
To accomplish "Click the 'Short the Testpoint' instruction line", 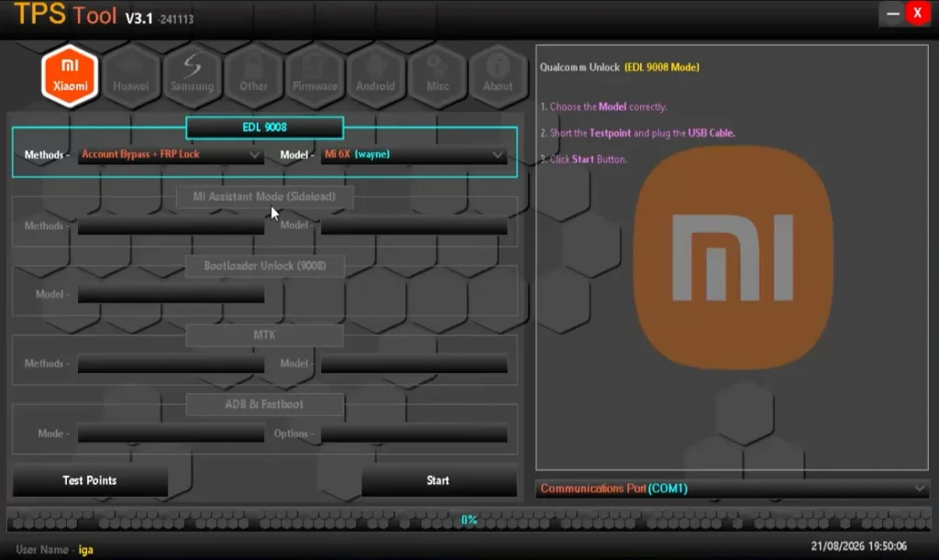I will pyautogui.click(x=637, y=133).
